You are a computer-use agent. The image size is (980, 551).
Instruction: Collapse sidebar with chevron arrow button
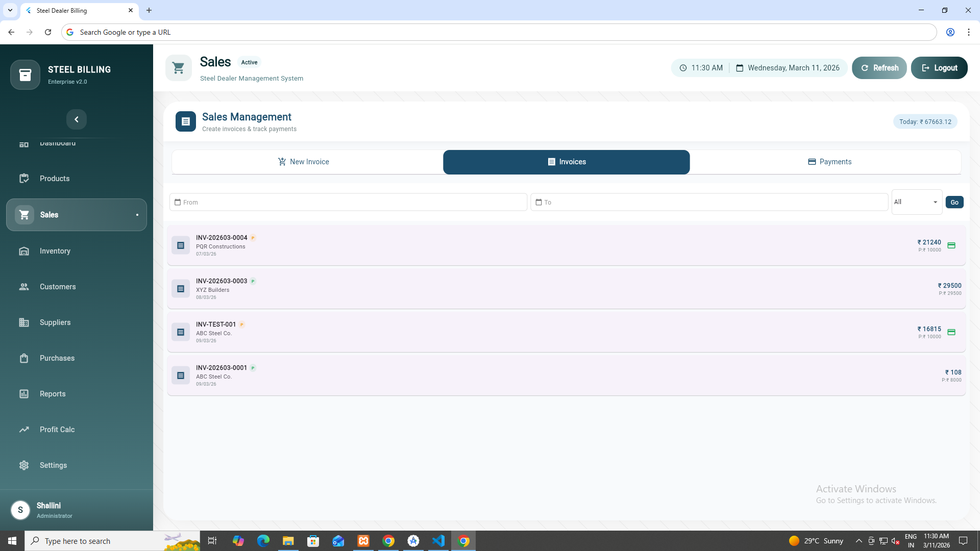[77, 119]
